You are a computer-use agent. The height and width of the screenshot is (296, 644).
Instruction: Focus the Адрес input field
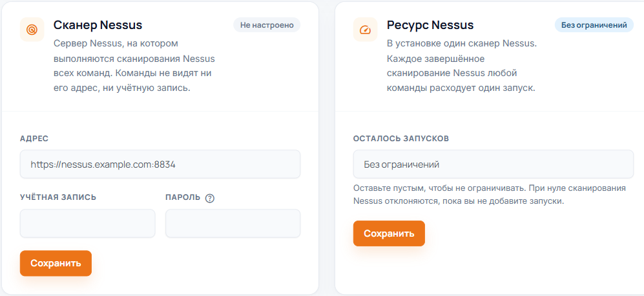pyautogui.click(x=160, y=164)
